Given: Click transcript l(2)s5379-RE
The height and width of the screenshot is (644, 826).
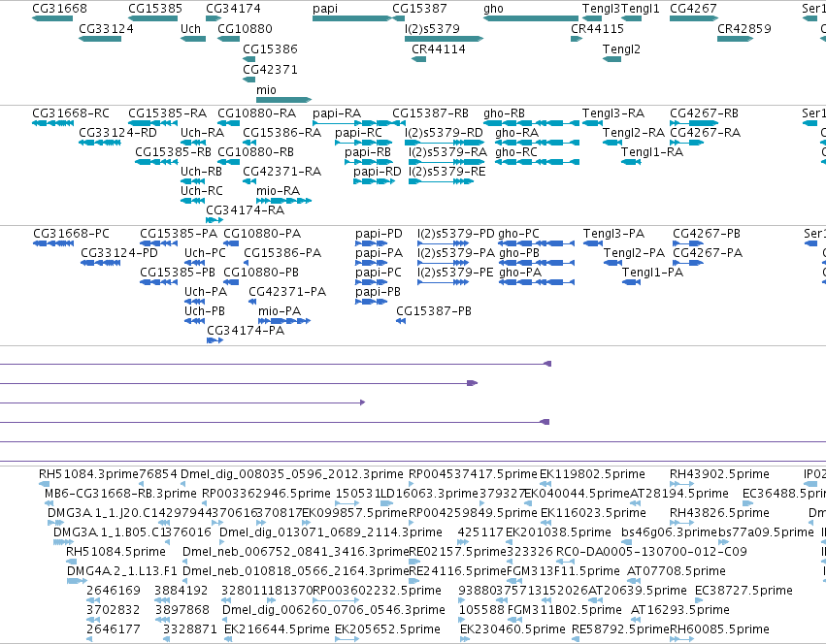Looking at the screenshot, I should 447,172.
